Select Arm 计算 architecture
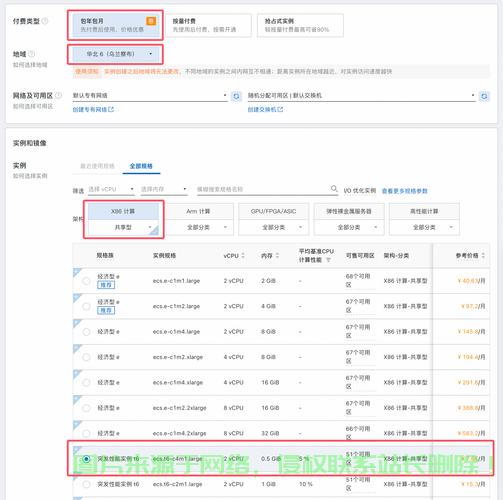The image size is (503, 500). click(198, 211)
